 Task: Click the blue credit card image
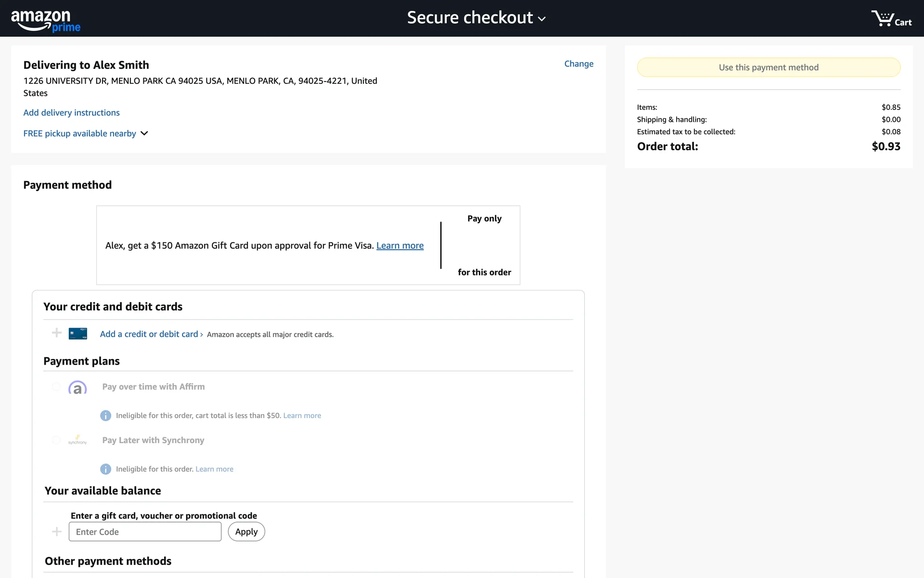[77, 334]
